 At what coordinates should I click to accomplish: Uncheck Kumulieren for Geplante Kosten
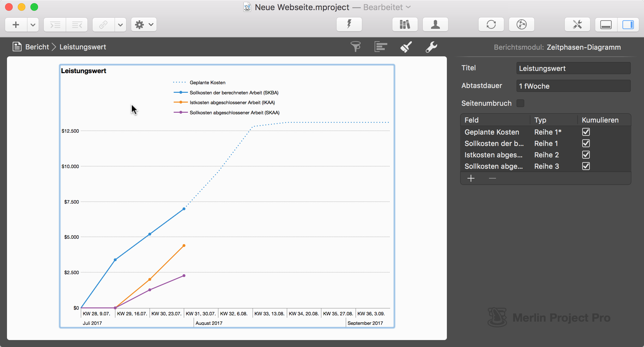pyautogui.click(x=586, y=132)
